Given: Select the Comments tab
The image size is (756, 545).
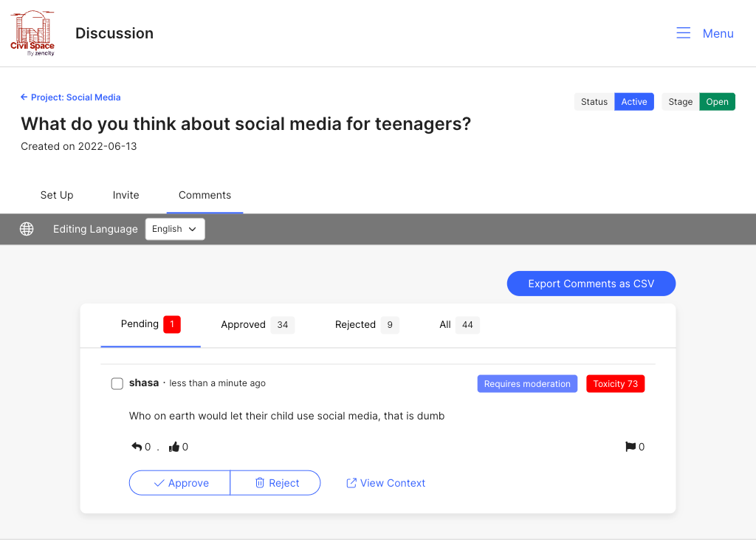Looking at the screenshot, I should [x=205, y=196].
